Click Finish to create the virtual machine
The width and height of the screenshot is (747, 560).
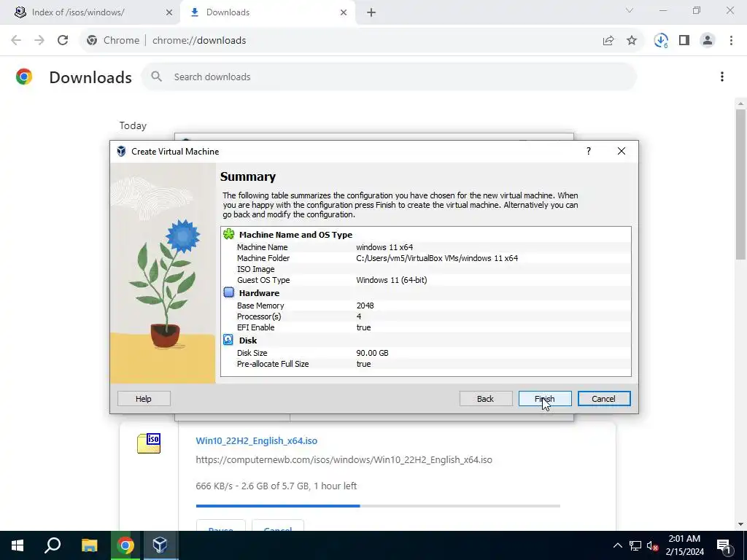point(544,399)
